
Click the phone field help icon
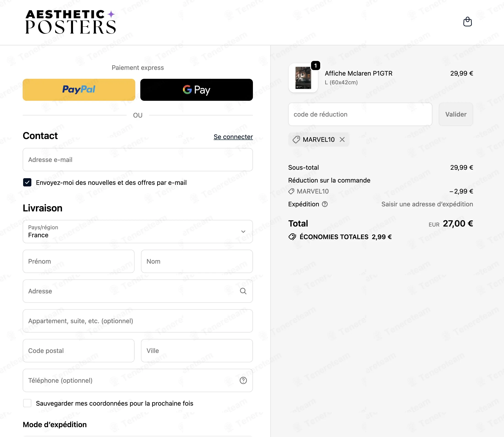click(243, 380)
